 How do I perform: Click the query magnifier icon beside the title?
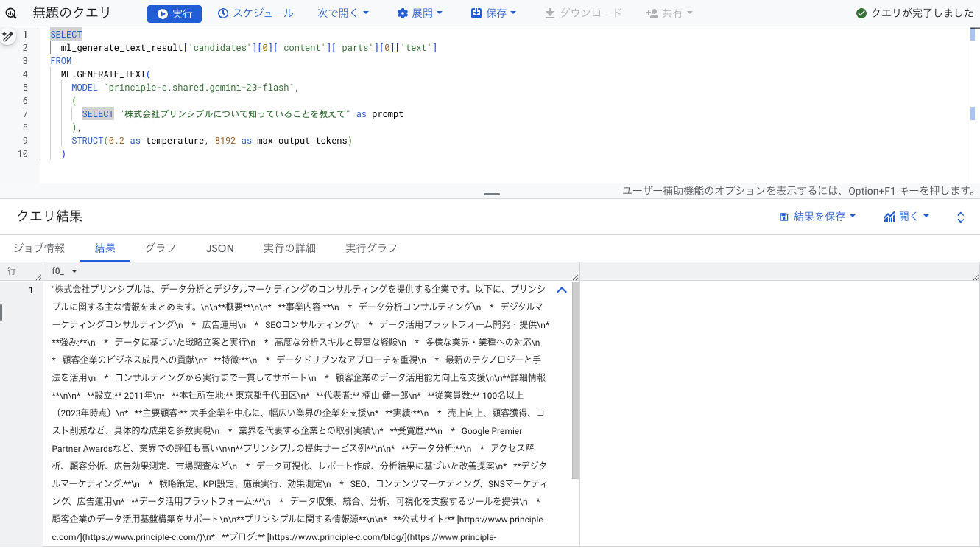pyautogui.click(x=12, y=13)
